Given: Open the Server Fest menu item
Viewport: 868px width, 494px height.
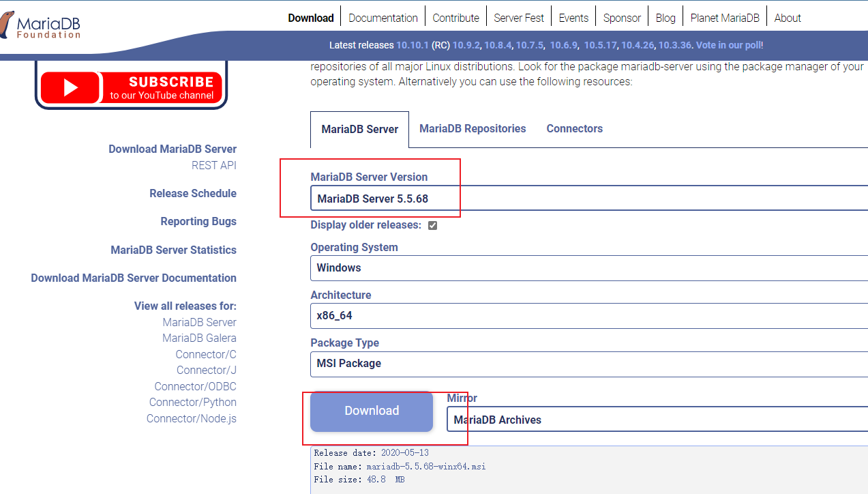Looking at the screenshot, I should pyautogui.click(x=519, y=18).
